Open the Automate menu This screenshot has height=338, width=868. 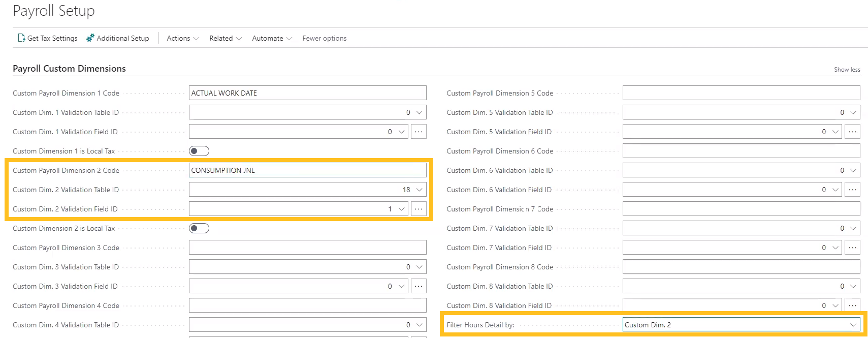coord(272,38)
